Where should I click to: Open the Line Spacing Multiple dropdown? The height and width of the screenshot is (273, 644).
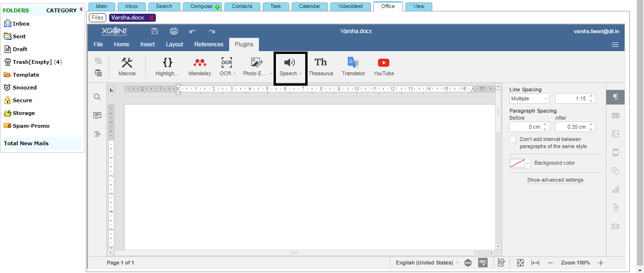[529, 98]
